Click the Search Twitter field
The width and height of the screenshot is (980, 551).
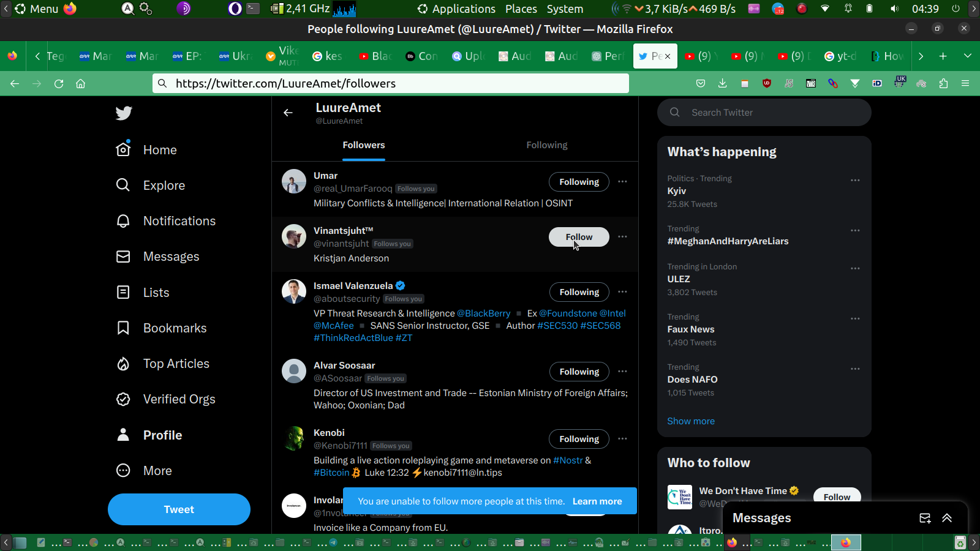(x=764, y=113)
